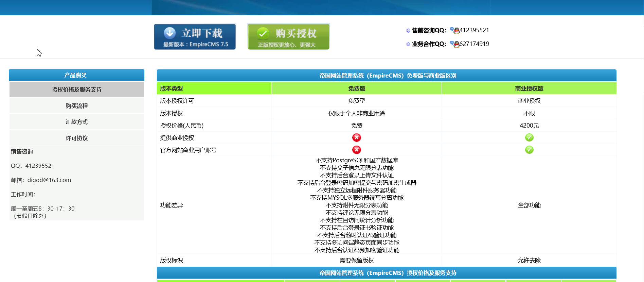Click the 立即下载 download button
The image size is (644, 282).
point(195,37)
